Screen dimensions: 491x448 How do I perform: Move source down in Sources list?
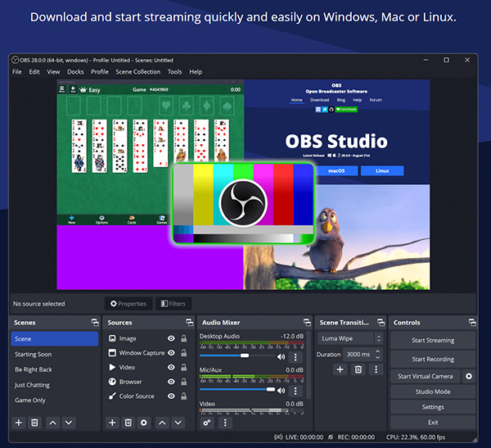(178, 423)
